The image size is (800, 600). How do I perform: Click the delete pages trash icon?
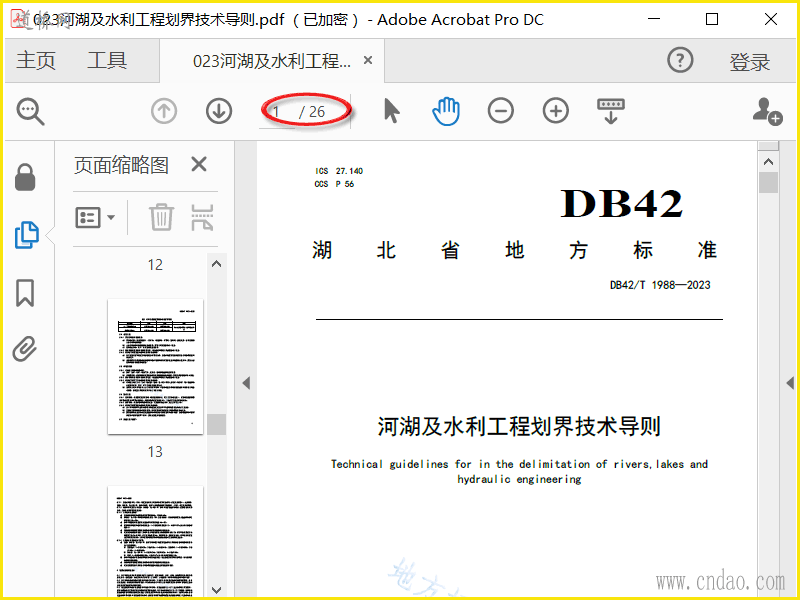[x=161, y=217]
